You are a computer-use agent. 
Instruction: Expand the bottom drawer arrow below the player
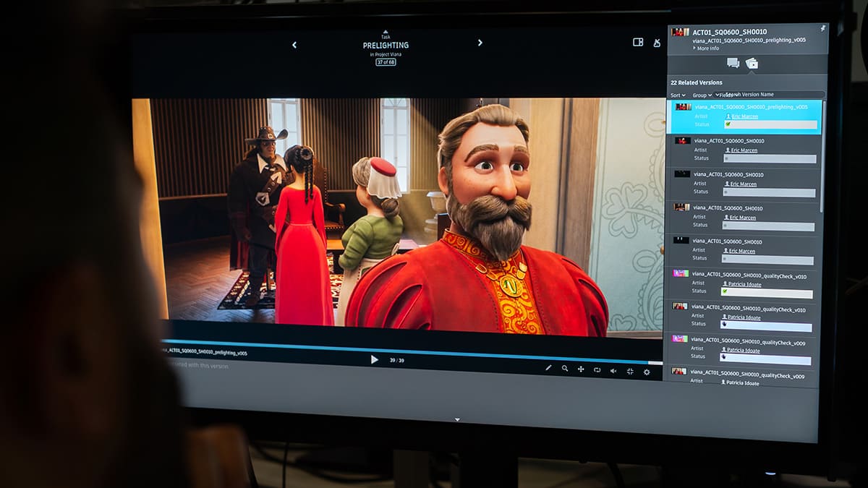[456, 419]
